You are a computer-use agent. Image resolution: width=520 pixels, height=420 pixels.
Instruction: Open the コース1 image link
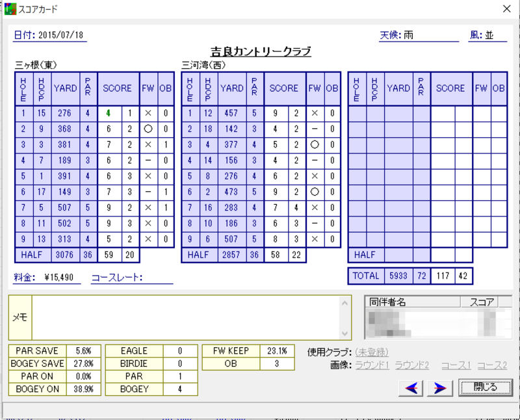[x=456, y=365]
